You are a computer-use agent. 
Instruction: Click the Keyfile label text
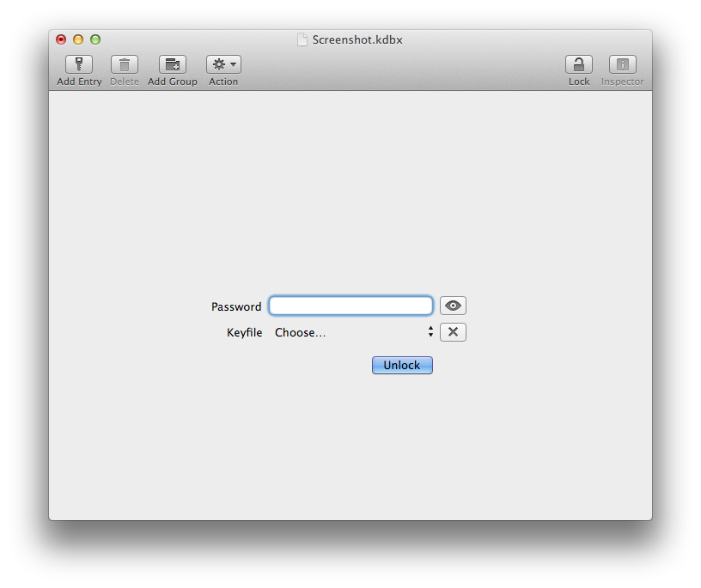coord(244,333)
